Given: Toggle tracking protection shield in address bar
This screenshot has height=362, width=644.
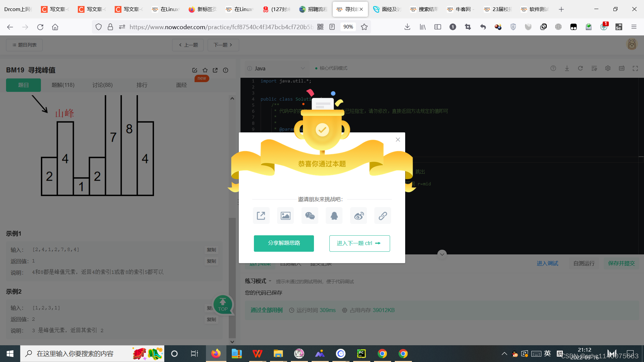Looking at the screenshot, I should pos(98,27).
